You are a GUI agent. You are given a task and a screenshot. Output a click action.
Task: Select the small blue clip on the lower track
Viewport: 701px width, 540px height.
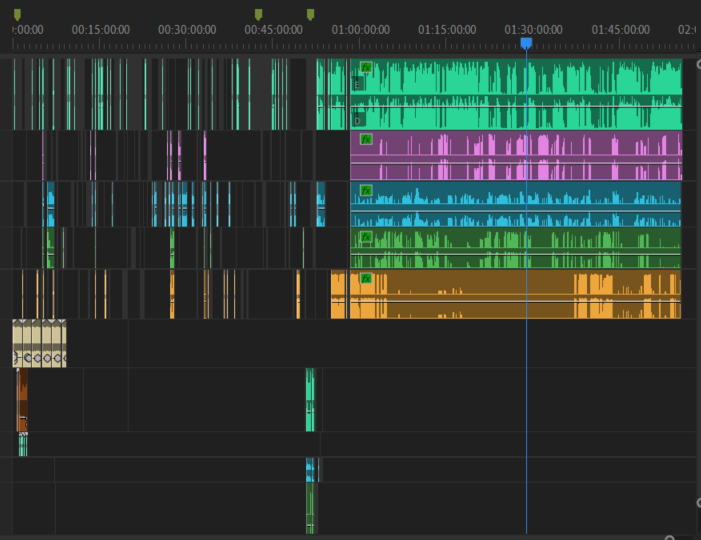tap(310, 470)
